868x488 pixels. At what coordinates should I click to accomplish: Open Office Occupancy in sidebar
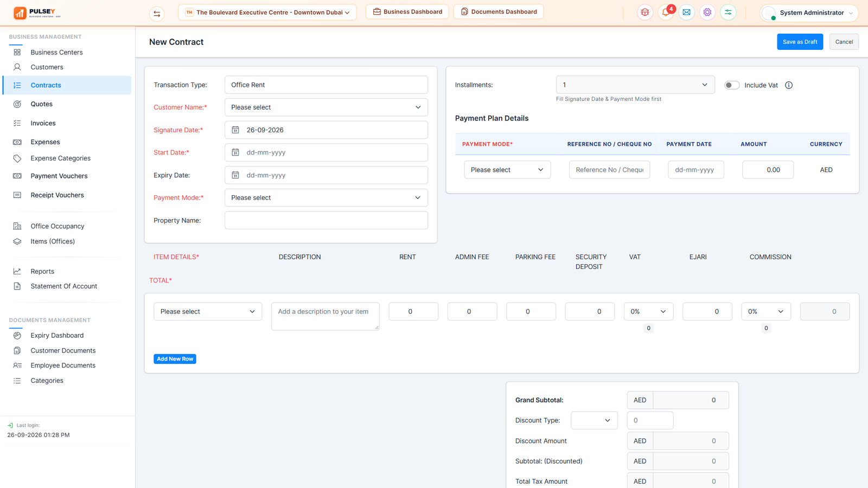click(58, 226)
